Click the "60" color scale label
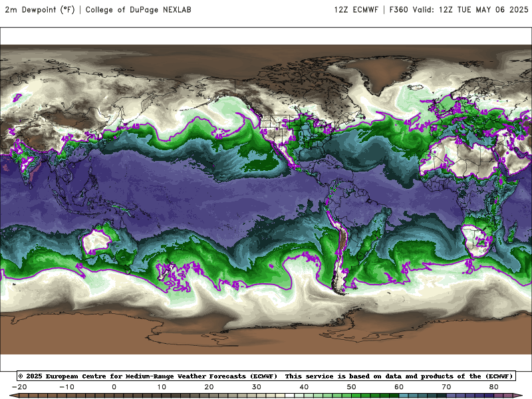The width and height of the screenshot is (532, 399). (x=399, y=387)
